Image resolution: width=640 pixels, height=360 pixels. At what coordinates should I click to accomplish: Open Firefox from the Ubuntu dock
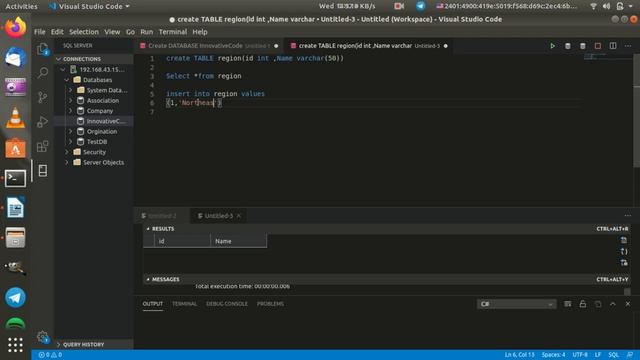pyautogui.click(x=16, y=27)
